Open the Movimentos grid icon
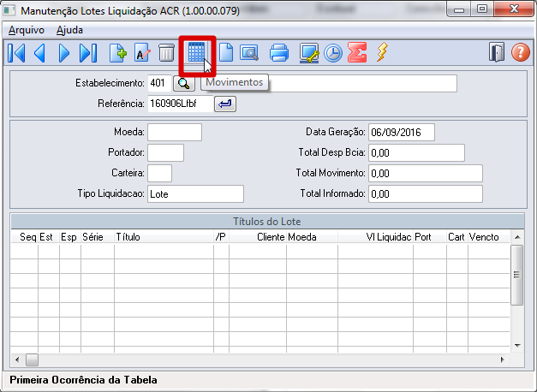The image size is (537, 392). pos(197,53)
